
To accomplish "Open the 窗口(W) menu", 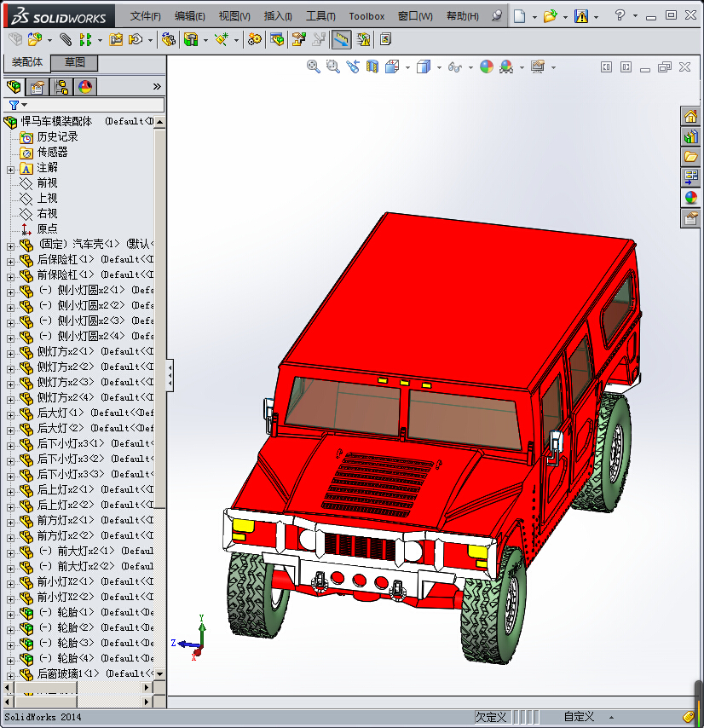I will 415,16.
